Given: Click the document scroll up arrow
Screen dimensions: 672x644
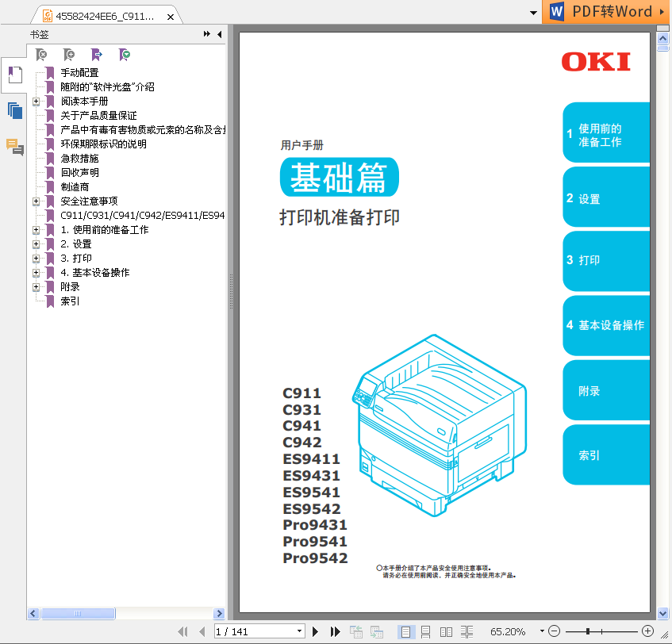Looking at the screenshot, I should [x=662, y=39].
